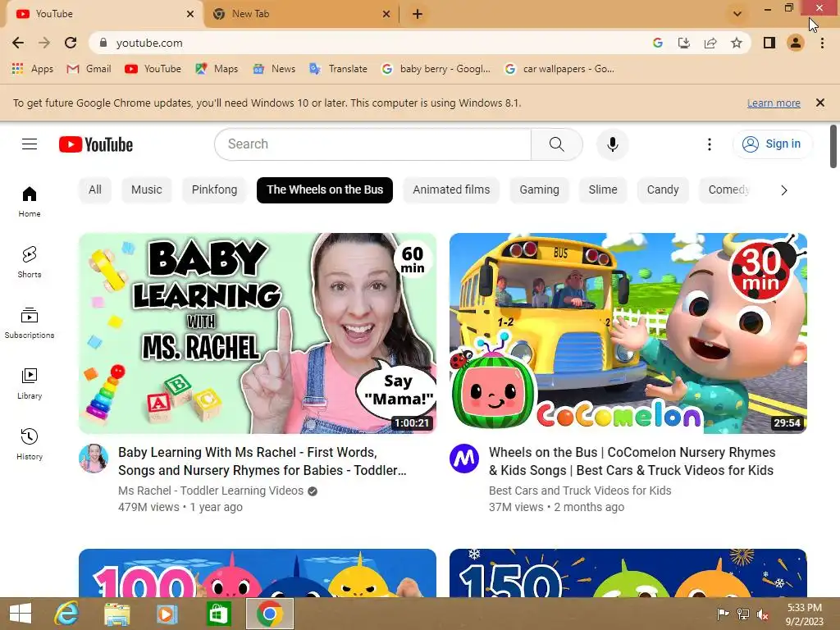Launch Internet Explorer from the taskbar

click(x=66, y=614)
